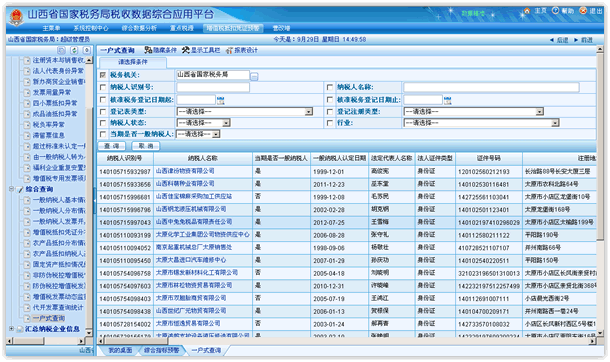The image size is (610, 362).
Task: Click the 退出 logout icon
Action: (583, 11)
